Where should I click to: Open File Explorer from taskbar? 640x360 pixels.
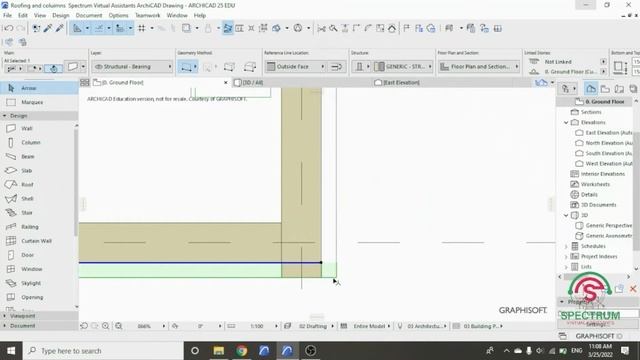(218, 351)
